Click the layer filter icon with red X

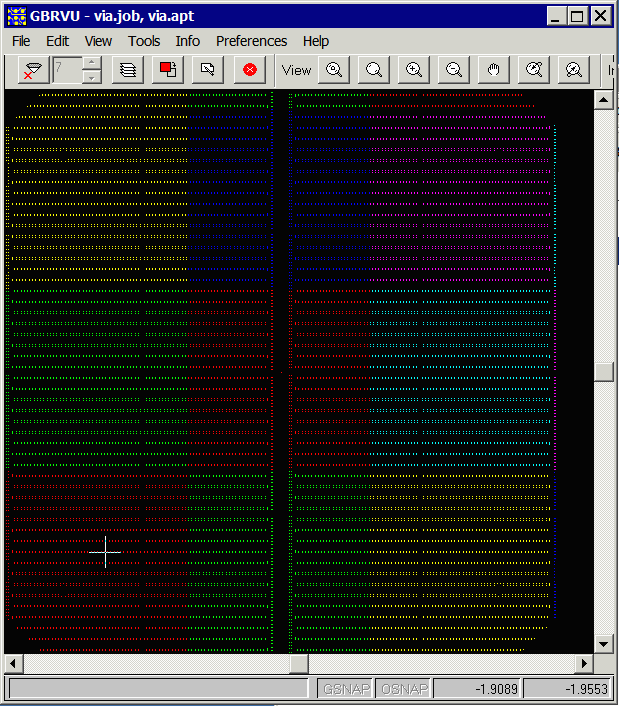[x=34, y=70]
